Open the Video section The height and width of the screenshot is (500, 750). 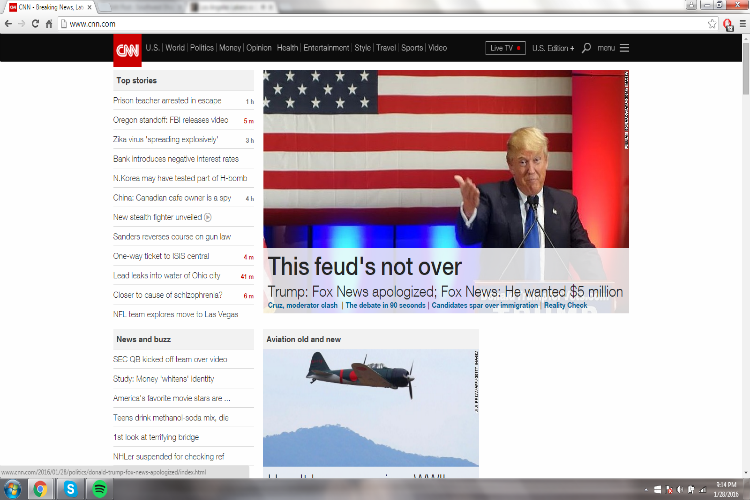pos(437,47)
